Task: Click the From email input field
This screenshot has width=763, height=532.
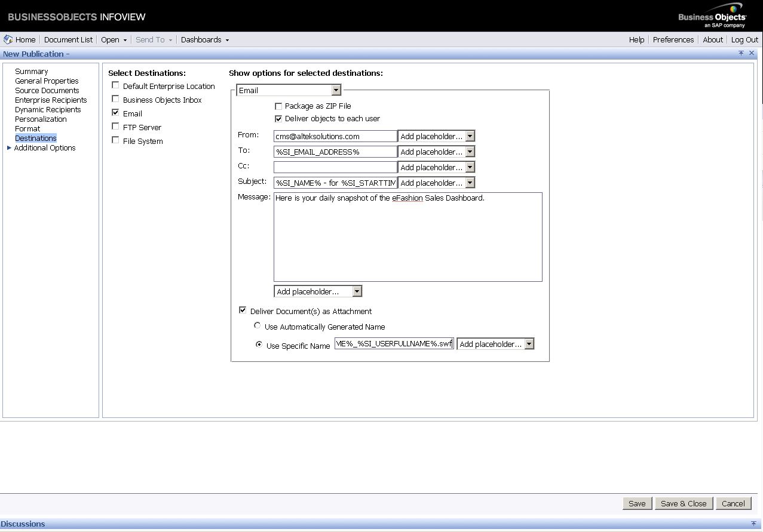Action: 335,136
